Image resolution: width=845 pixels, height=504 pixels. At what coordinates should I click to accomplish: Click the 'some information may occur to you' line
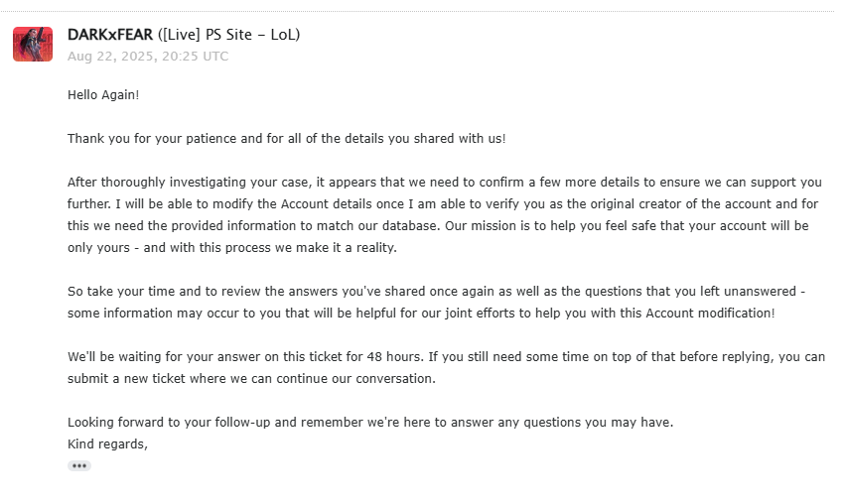pyautogui.click(x=421, y=313)
